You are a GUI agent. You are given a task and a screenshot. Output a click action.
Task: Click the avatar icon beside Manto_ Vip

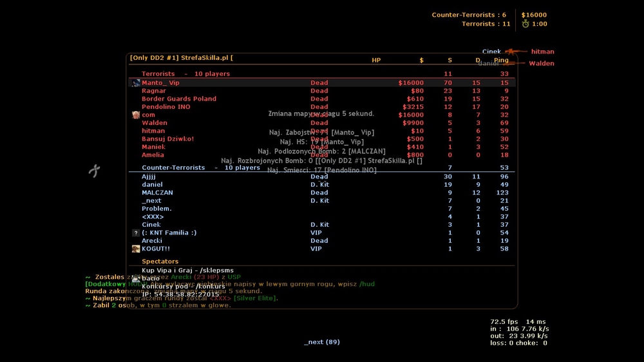click(x=135, y=83)
